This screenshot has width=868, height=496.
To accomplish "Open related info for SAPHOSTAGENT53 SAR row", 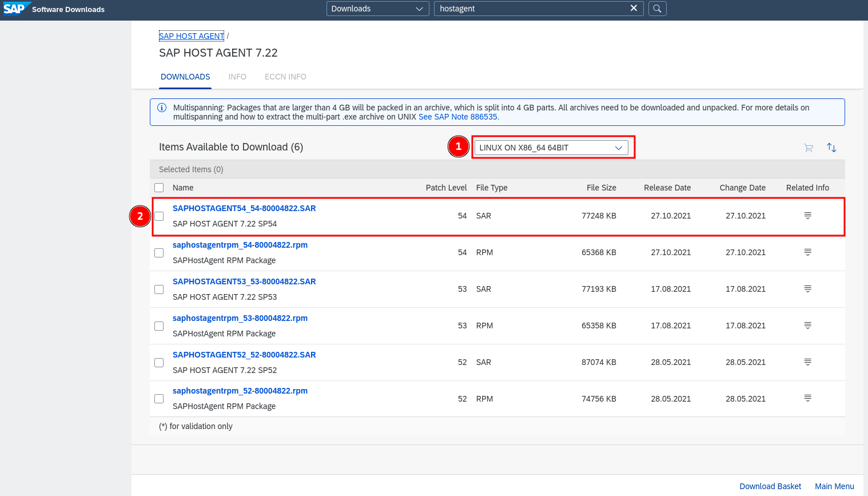I will coord(807,289).
